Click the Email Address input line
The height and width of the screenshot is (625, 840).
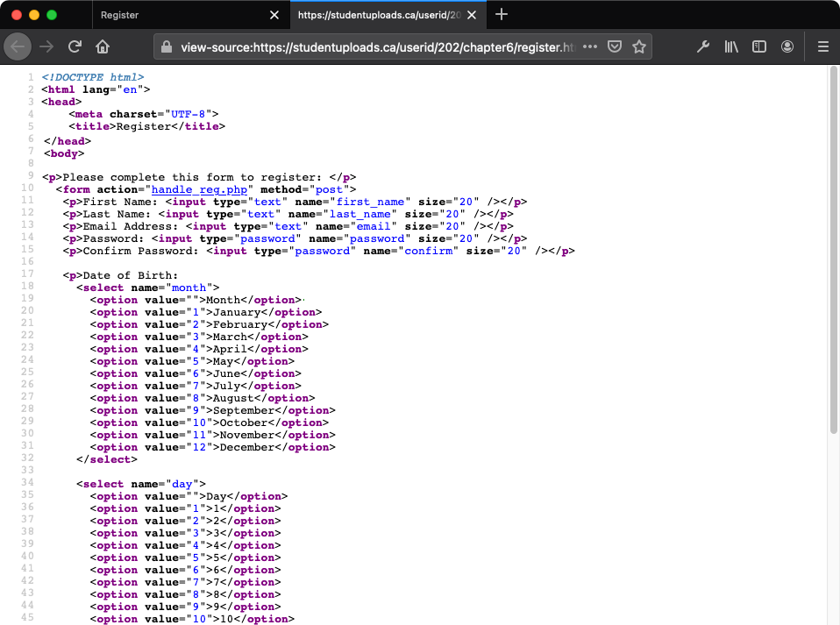click(288, 226)
